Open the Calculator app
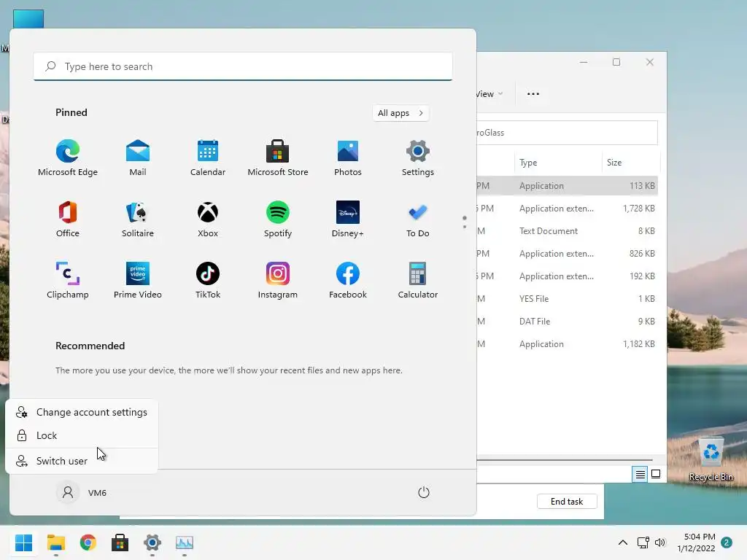 [418, 281]
